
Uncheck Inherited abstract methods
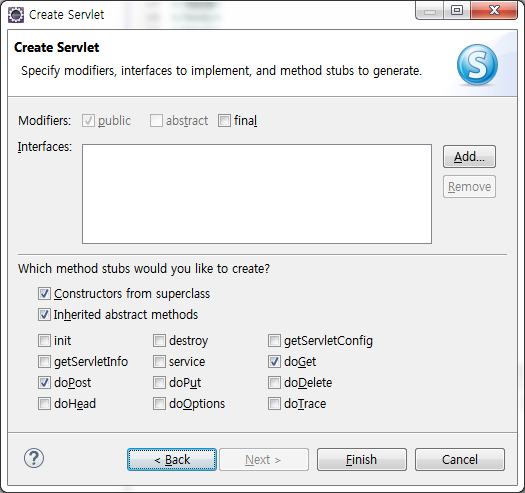[44, 315]
